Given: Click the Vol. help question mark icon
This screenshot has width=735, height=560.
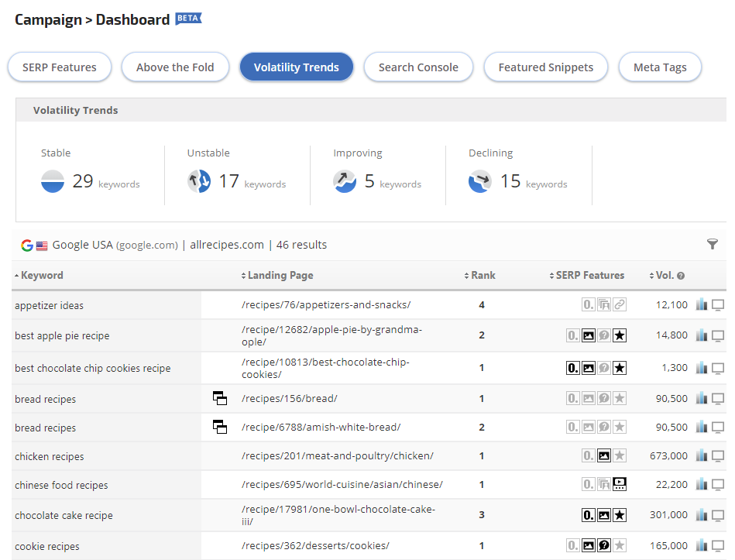Looking at the screenshot, I should tap(681, 276).
